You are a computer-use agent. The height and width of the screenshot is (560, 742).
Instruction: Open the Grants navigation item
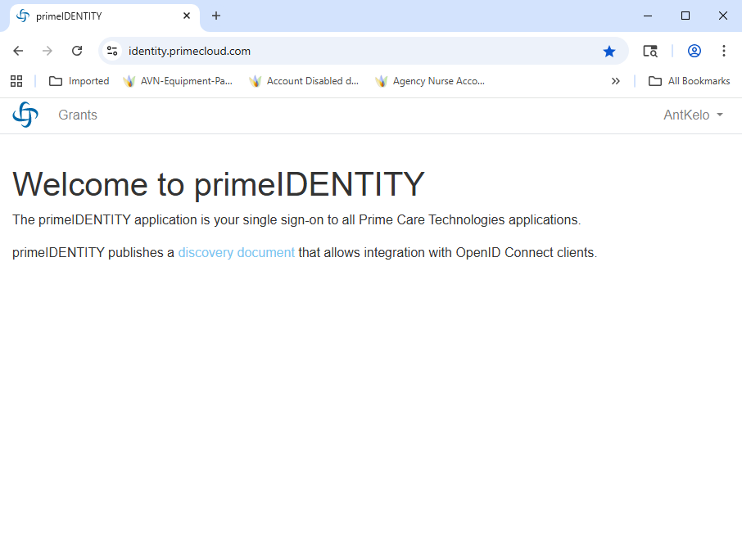(x=78, y=115)
